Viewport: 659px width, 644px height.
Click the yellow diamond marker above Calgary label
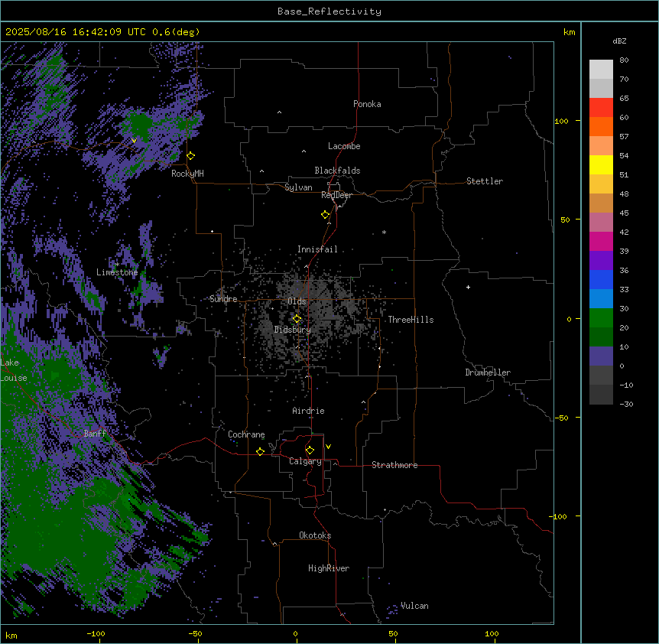point(310,450)
